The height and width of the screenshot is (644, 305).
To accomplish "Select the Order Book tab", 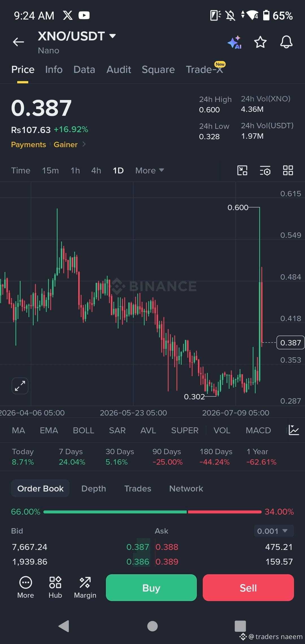I will click(40, 488).
